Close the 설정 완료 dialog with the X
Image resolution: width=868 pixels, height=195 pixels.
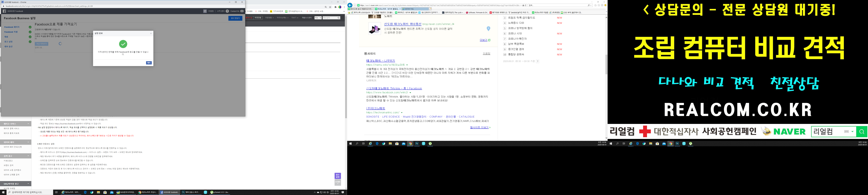pyautogui.click(x=151, y=33)
